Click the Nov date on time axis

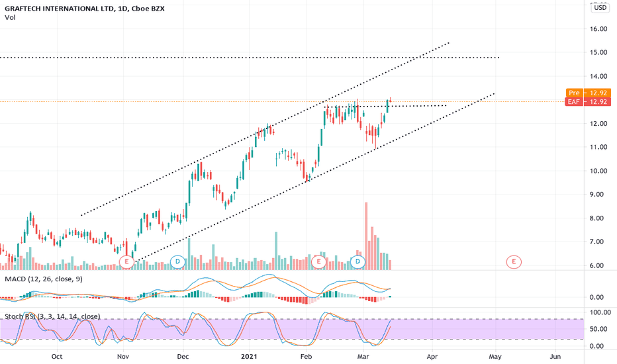coord(123,357)
